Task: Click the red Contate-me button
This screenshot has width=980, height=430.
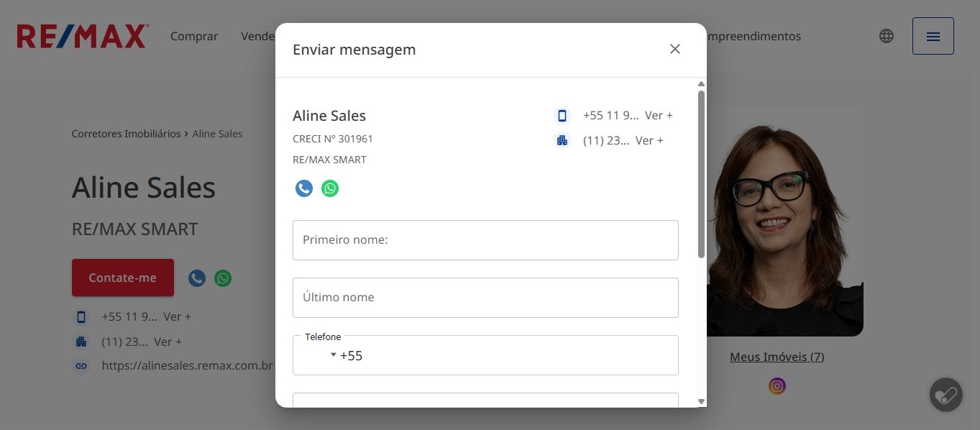Action: [x=123, y=278]
